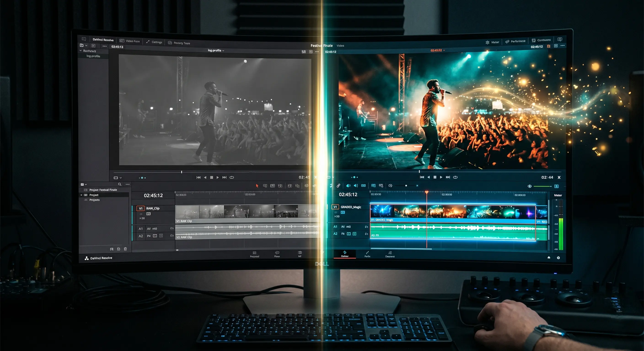Jump to start in the right viewer transport
The height and width of the screenshot is (351, 644).
(422, 177)
